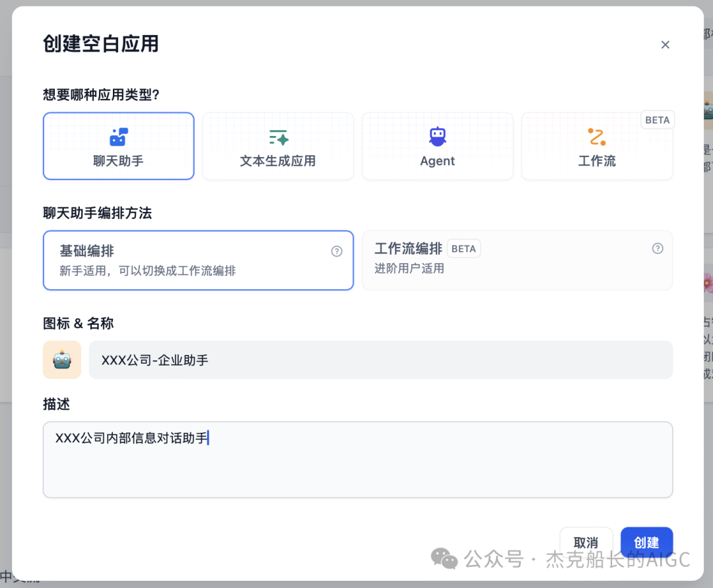The width and height of the screenshot is (713, 588).
Task: Click BETA label beside 工作流编排
Action: [464, 249]
